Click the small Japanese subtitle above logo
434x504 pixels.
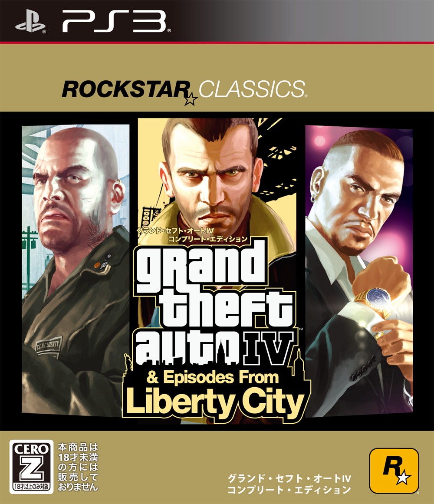[192, 235]
